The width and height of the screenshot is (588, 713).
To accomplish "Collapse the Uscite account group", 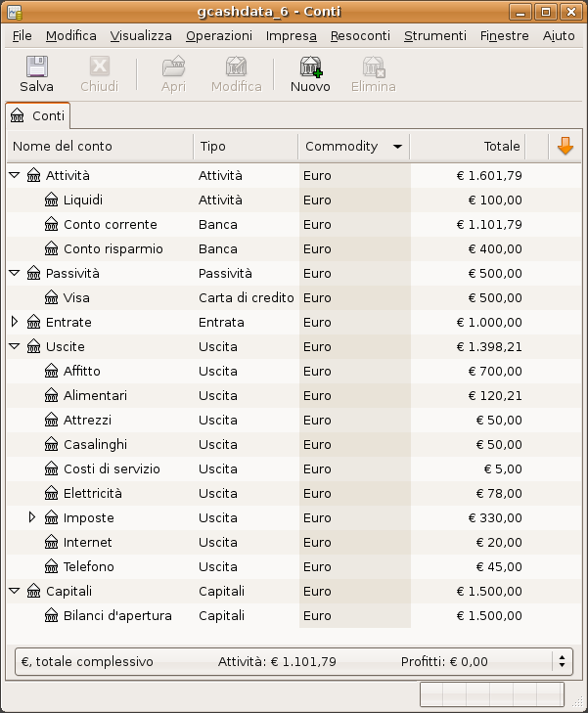I will click(15, 346).
